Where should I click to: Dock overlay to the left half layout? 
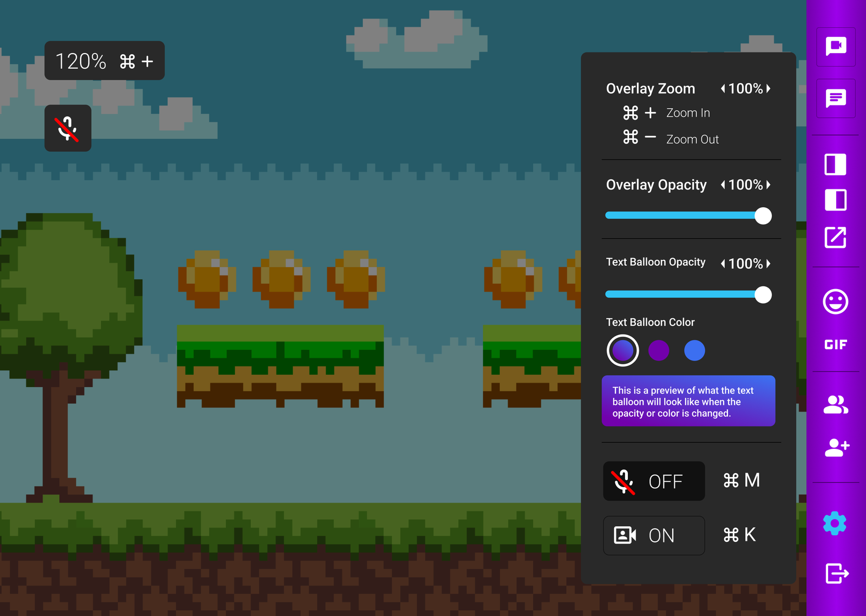pos(835,165)
